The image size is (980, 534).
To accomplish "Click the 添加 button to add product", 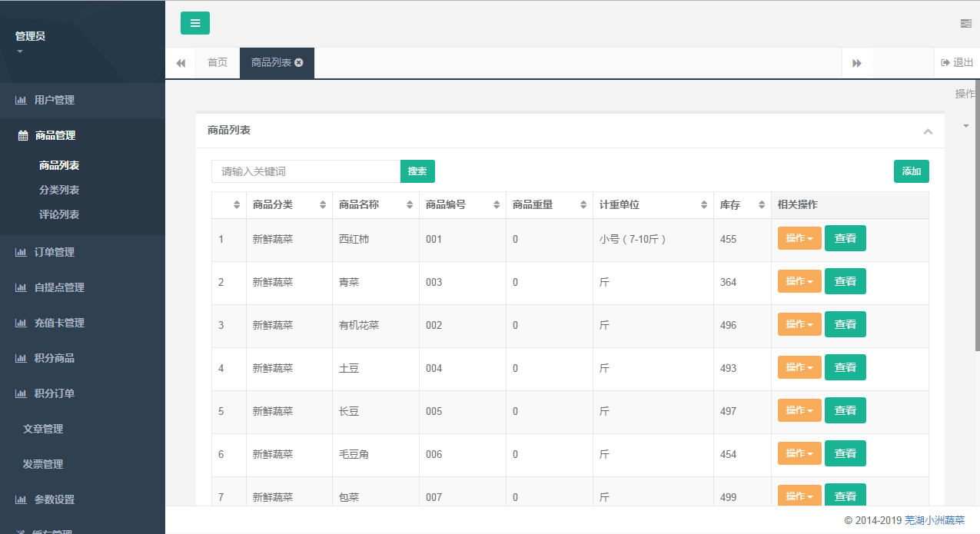I will (911, 171).
